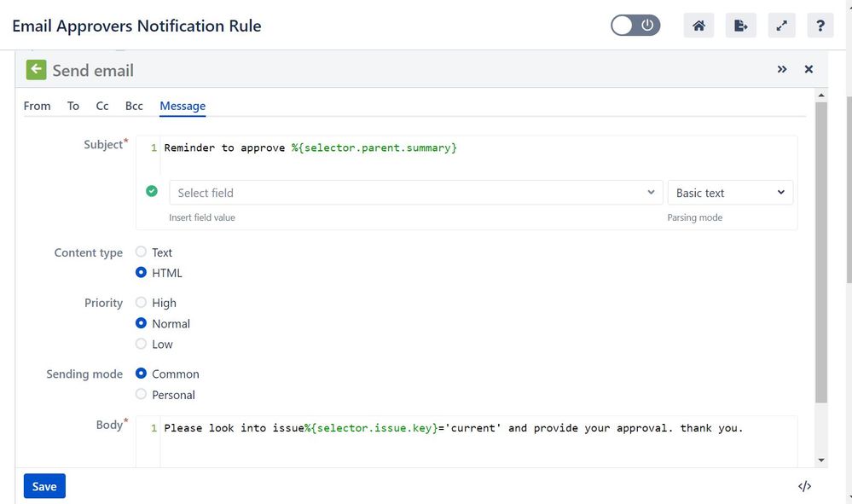The height and width of the screenshot is (504, 852).
Task: Click the Save button
Action: point(44,486)
